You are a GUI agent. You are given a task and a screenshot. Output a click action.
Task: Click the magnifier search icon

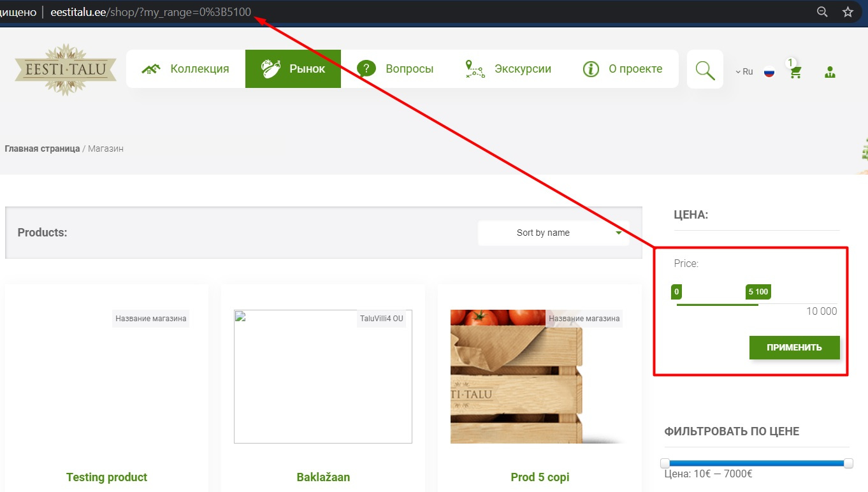[x=705, y=69]
